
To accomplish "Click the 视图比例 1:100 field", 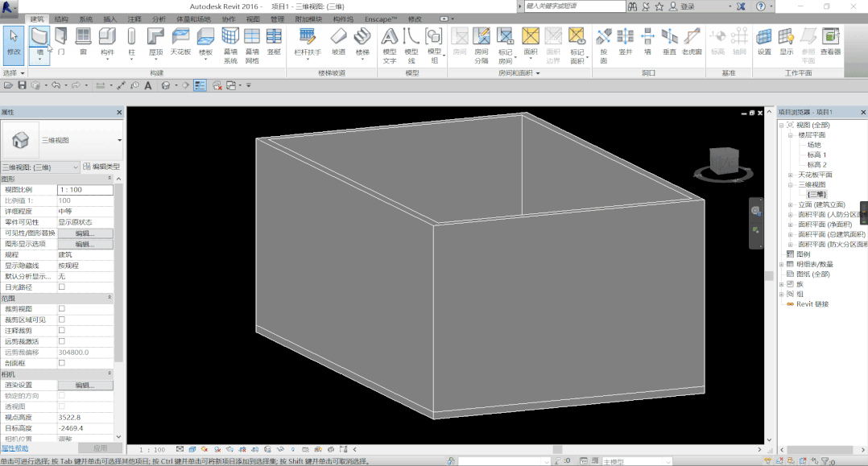I will pos(85,189).
